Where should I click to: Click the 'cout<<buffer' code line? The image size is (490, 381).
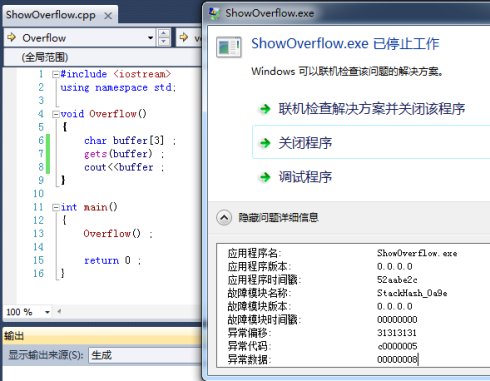124,167
